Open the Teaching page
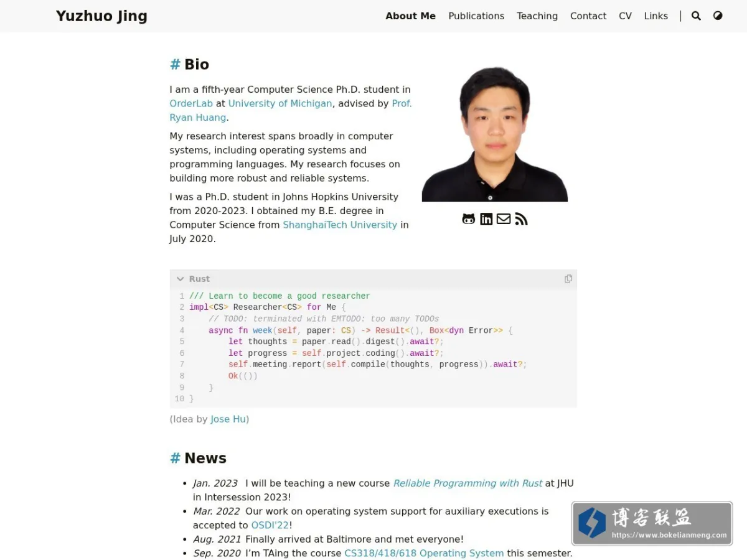Image resolution: width=747 pixels, height=560 pixels. (x=537, y=16)
